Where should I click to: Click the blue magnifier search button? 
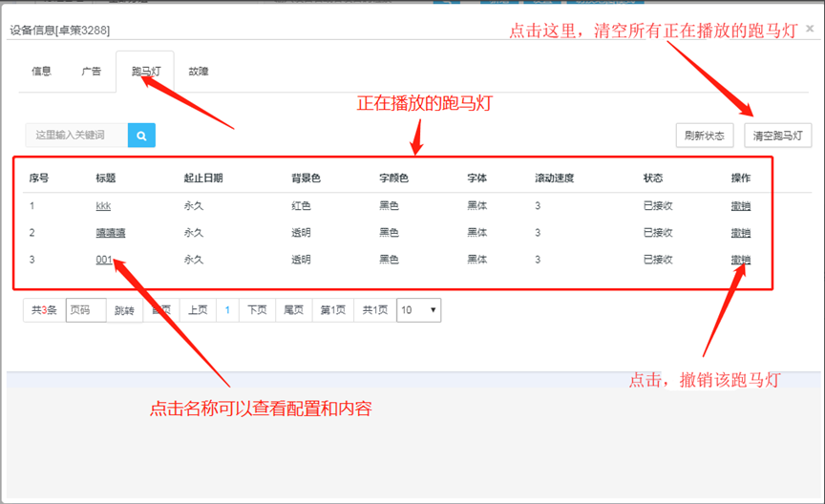click(141, 136)
